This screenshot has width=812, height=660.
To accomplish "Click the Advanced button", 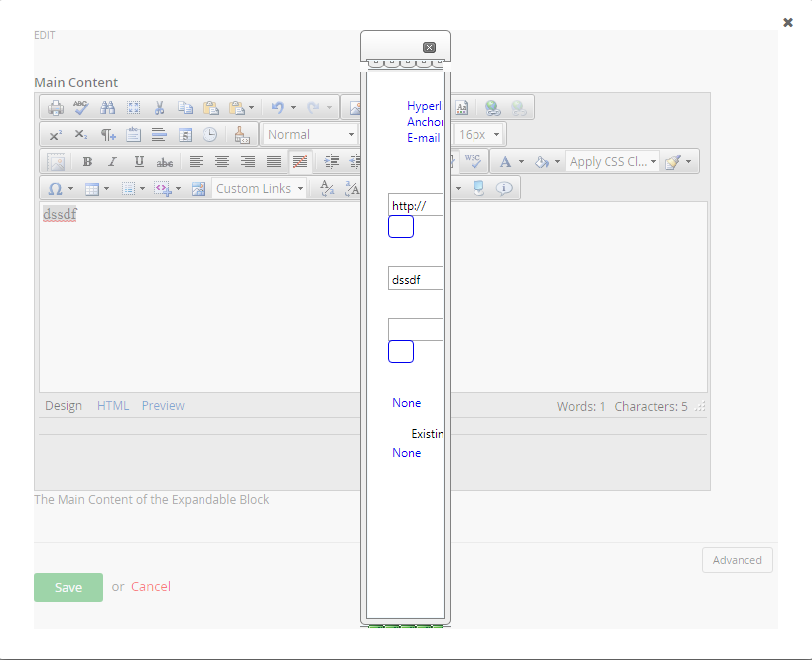I will 737,560.
